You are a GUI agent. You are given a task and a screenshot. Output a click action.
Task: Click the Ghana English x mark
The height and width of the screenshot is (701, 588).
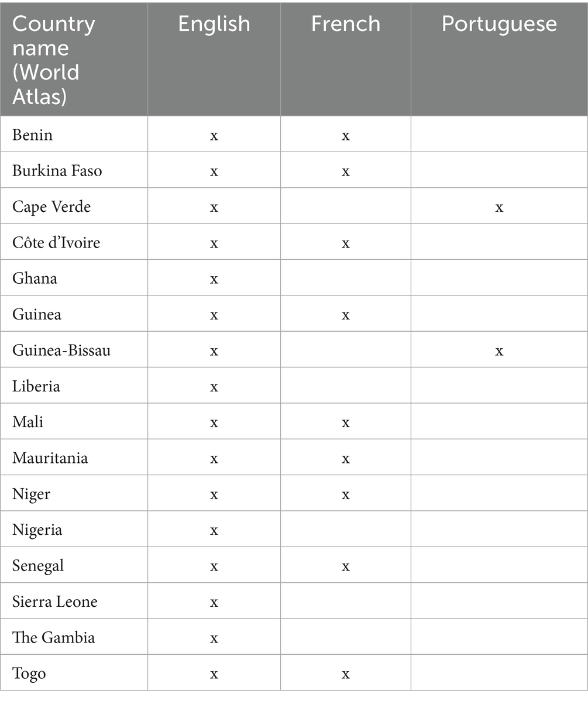pyautogui.click(x=214, y=279)
